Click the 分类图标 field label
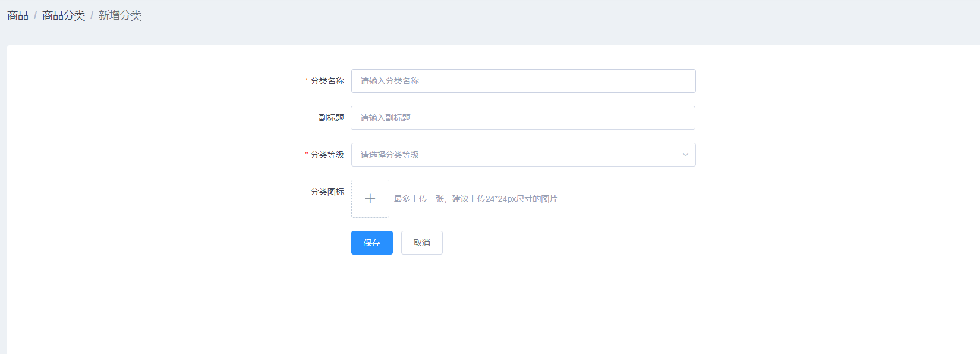The image size is (980, 354). point(327,192)
